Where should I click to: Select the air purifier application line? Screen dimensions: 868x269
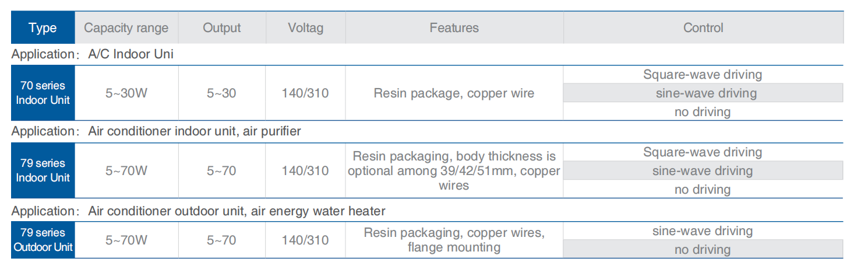point(156,131)
